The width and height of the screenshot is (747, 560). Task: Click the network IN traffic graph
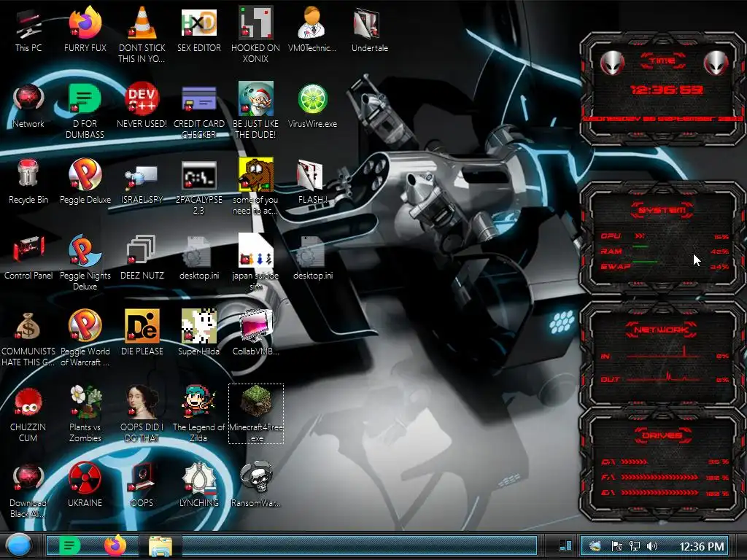click(663, 352)
